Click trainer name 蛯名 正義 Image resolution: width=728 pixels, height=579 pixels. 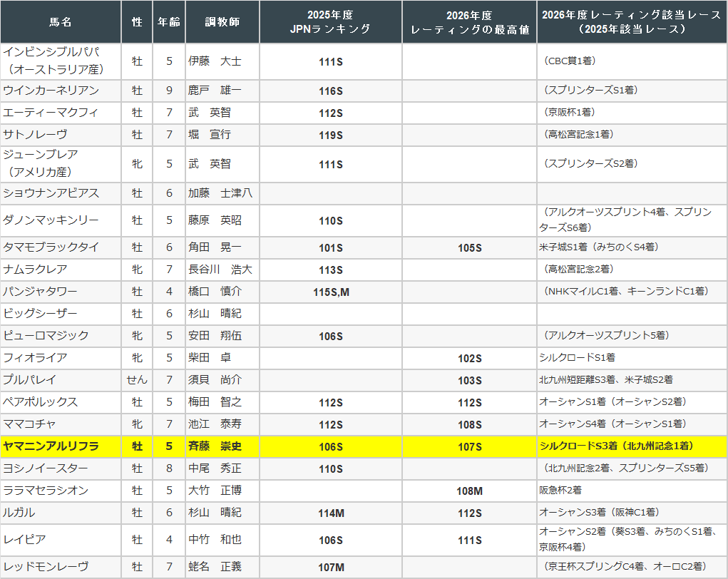(215, 567)
